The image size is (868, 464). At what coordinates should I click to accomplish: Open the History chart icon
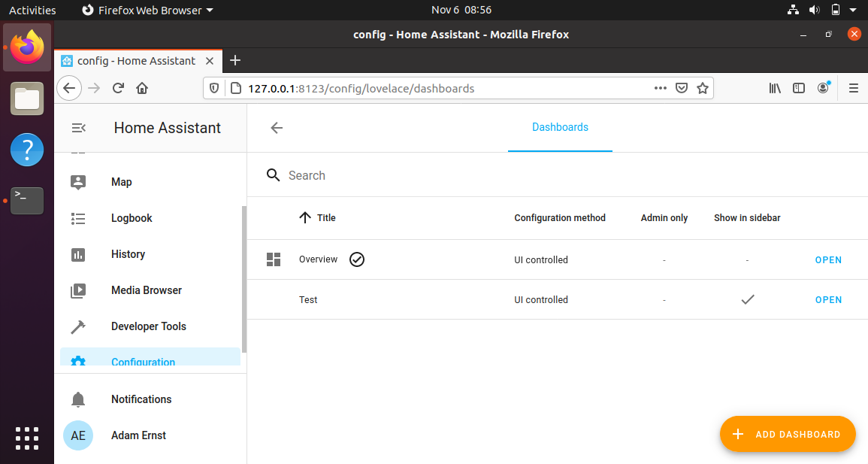coord(78,255)
